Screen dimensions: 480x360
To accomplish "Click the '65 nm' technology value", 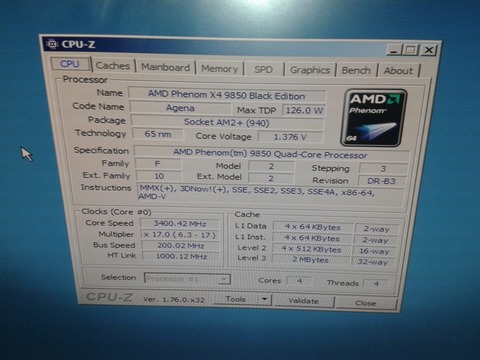I will tap(158, 134).
